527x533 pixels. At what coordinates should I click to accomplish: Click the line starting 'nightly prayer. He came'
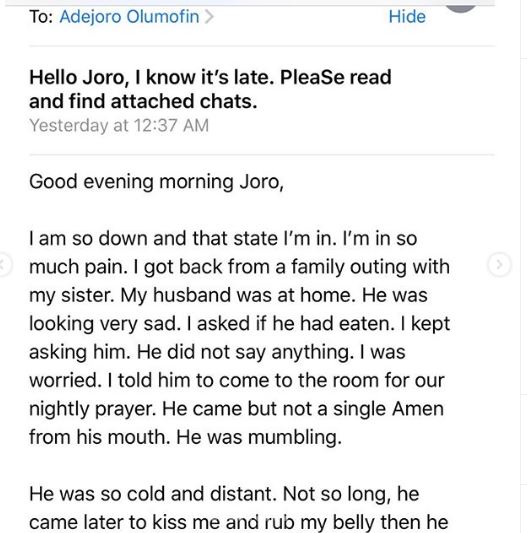pyautogui.click(x=236, y=409)
